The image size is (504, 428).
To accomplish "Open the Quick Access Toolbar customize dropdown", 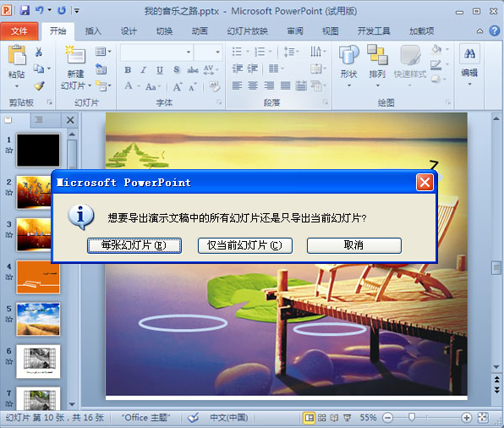I will (x=77, y=11).
